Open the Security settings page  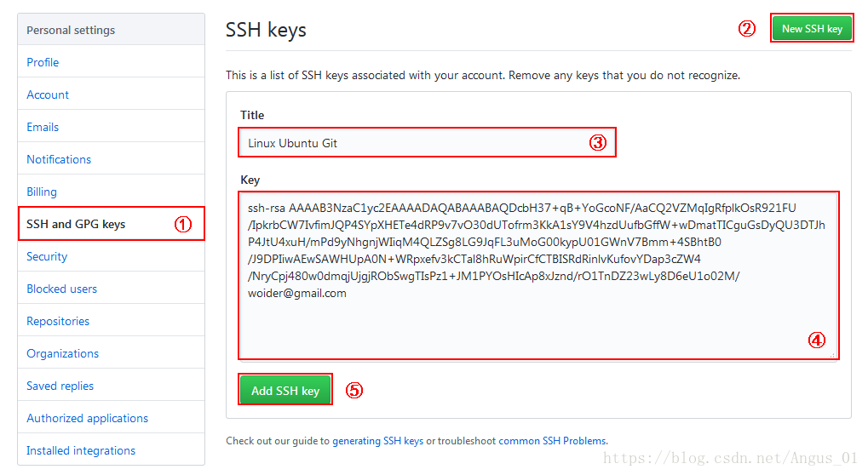point(47,256)
